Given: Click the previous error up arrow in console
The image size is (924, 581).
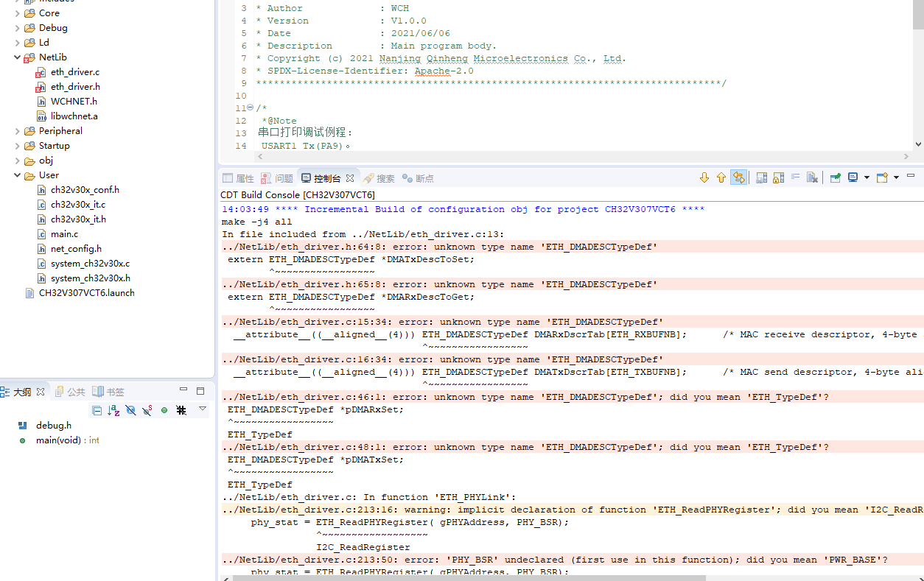Looking at the screenshot, I should [721, 177].
